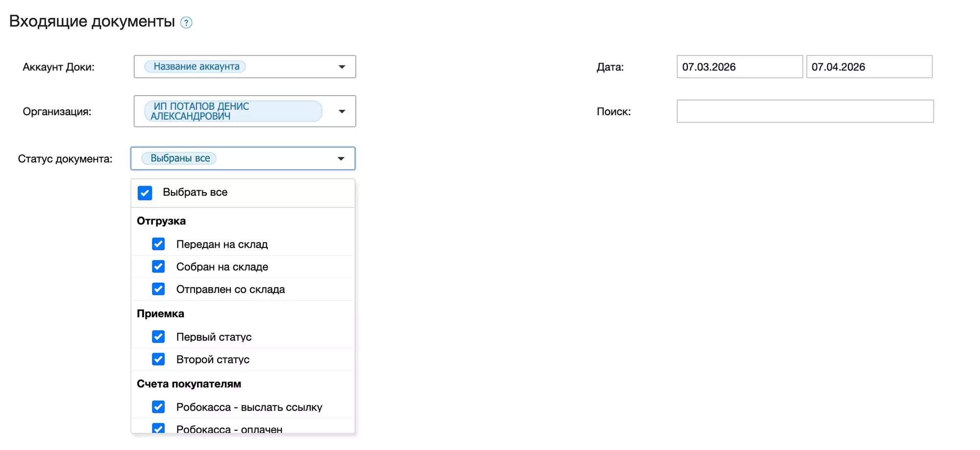
Task: Select the 'Отгрузка' group header
Action: (161, 221)
